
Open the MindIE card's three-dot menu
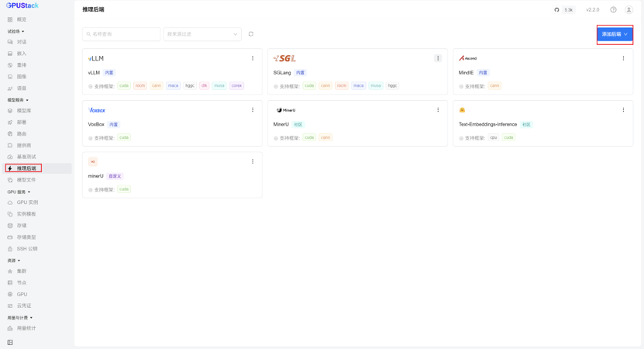click(x=623, y=58)
